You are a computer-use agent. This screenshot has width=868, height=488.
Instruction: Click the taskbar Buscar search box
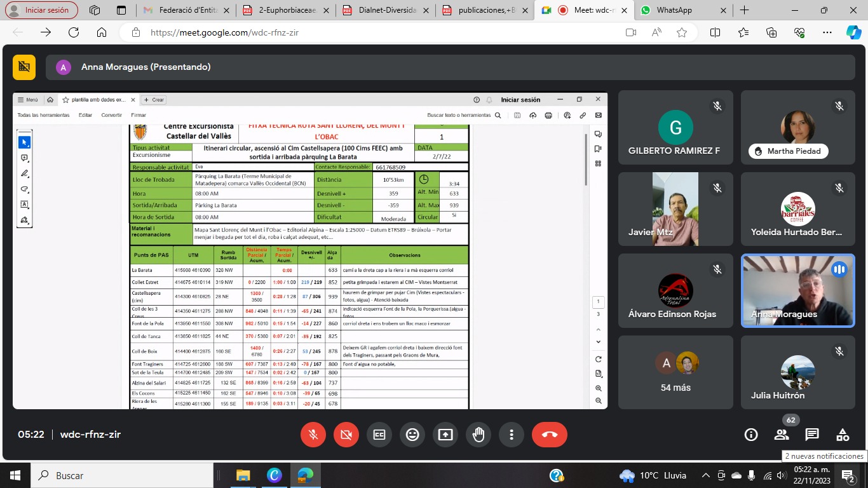click(122, 475)
